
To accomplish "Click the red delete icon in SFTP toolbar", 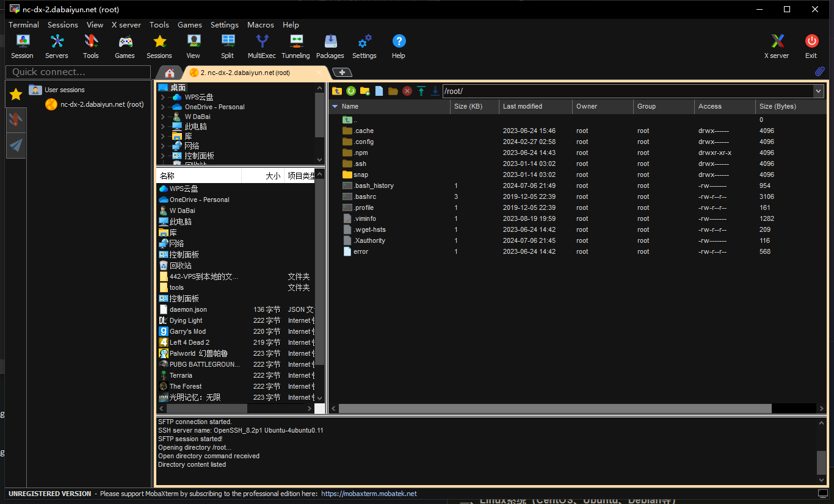I will pos(407,91).
